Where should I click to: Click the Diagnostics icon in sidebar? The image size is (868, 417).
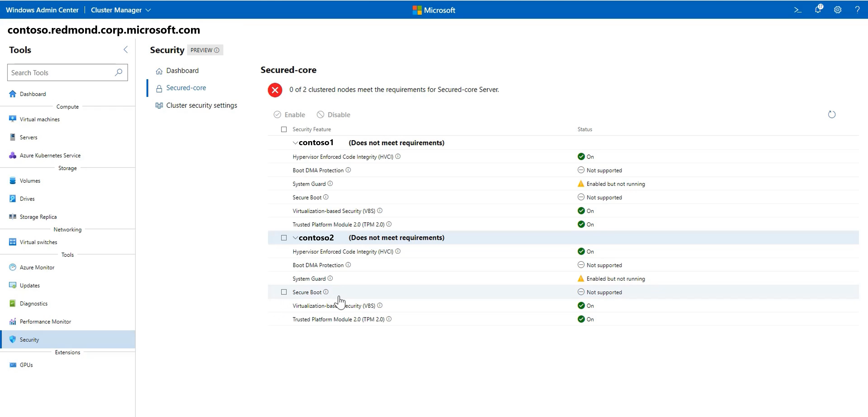coord(12,303)
